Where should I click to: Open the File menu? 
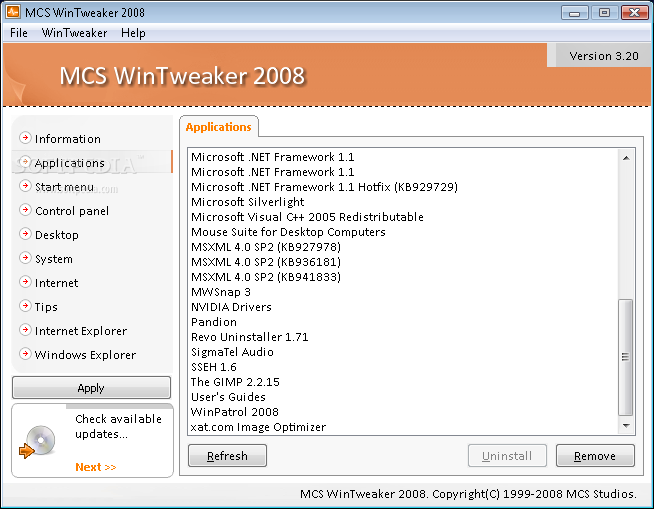coord(19,33)
